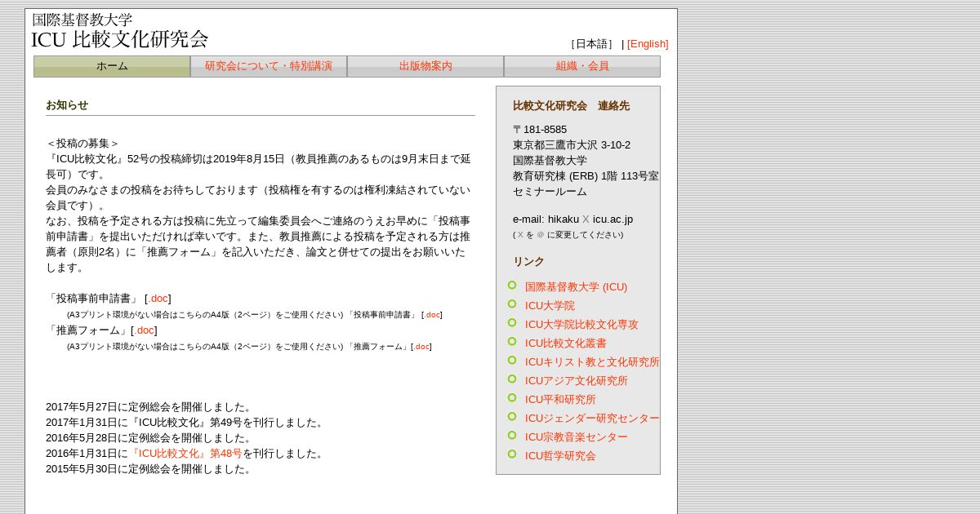
Task: Download the 推薦フォーム .doc file
Action: coord(144,330)
